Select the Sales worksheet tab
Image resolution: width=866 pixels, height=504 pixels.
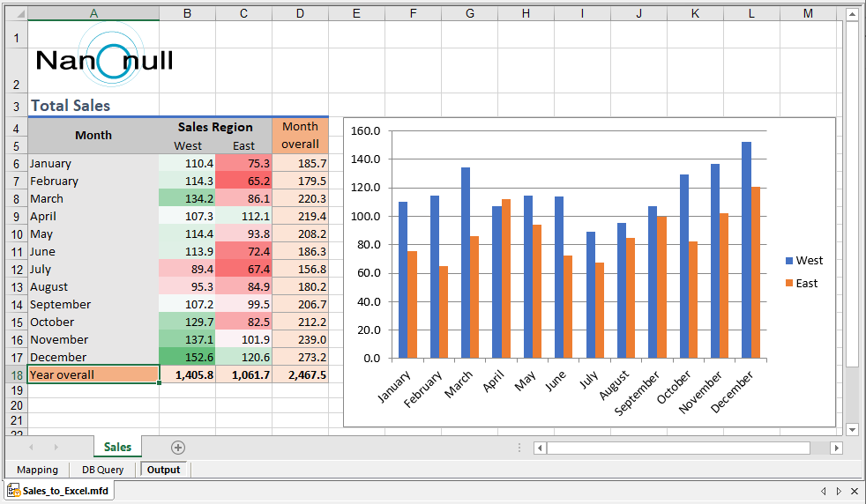(x=117, y=448)
